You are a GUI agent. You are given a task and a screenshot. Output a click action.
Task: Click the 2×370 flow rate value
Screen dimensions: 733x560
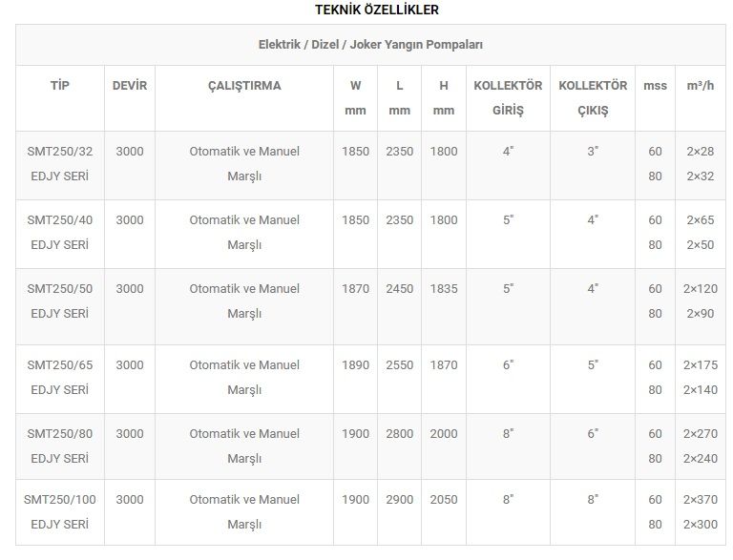click(x=700, y=500)
